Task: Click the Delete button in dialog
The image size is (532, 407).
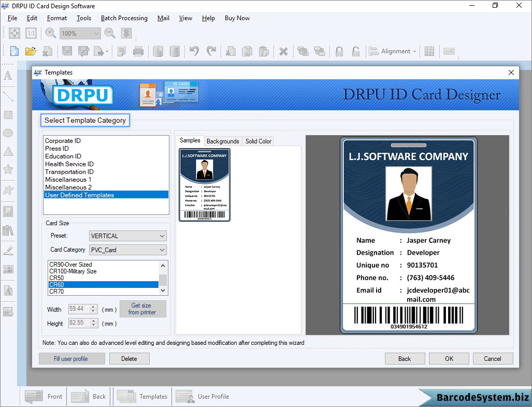Action: pyautogui.click(x=130, y=358)
